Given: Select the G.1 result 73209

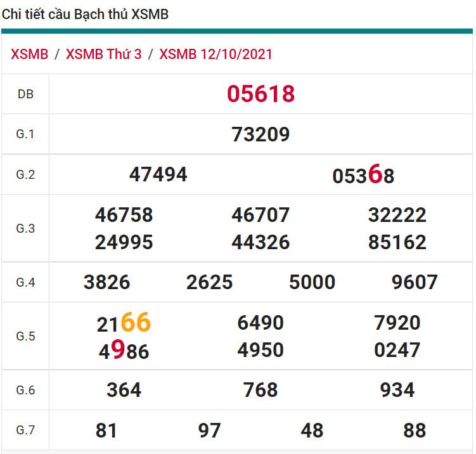Looking at the screenshot, I should (x=261, y=134).
